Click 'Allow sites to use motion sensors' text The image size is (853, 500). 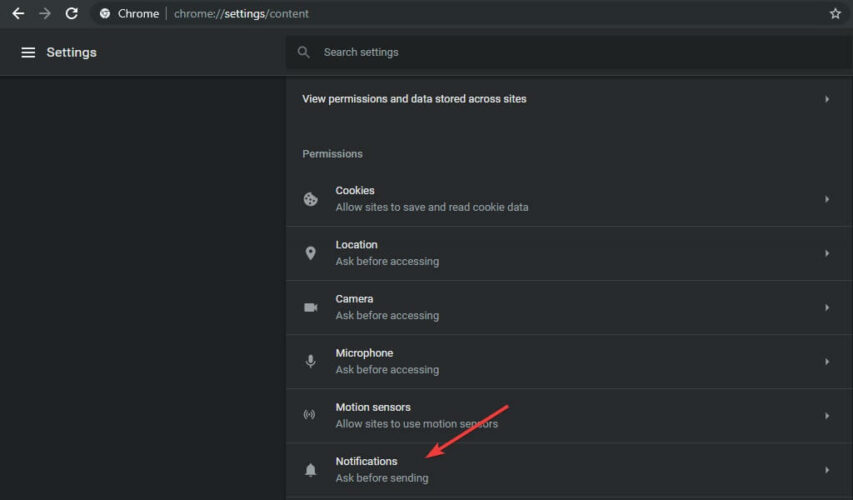(416, 424)
